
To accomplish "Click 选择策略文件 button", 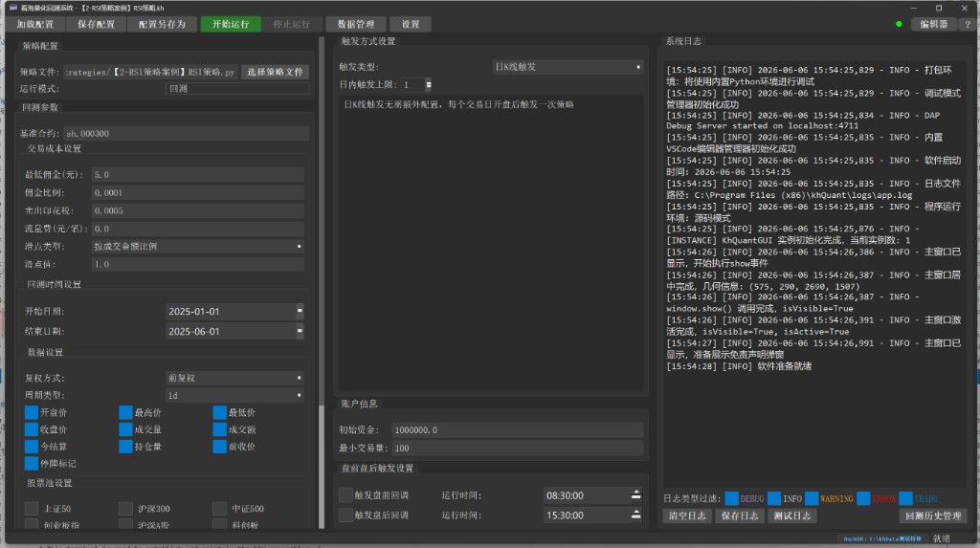I will [x=275, y=72].
